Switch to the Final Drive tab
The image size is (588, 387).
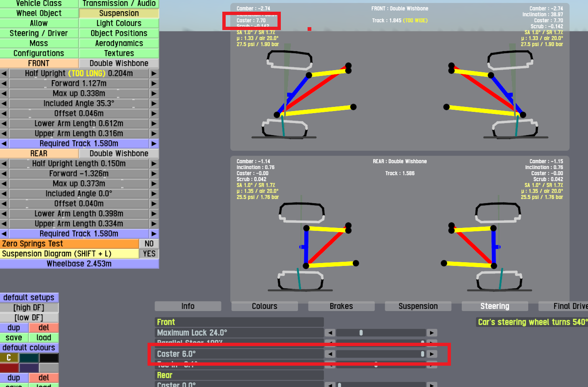click(563, 306)
